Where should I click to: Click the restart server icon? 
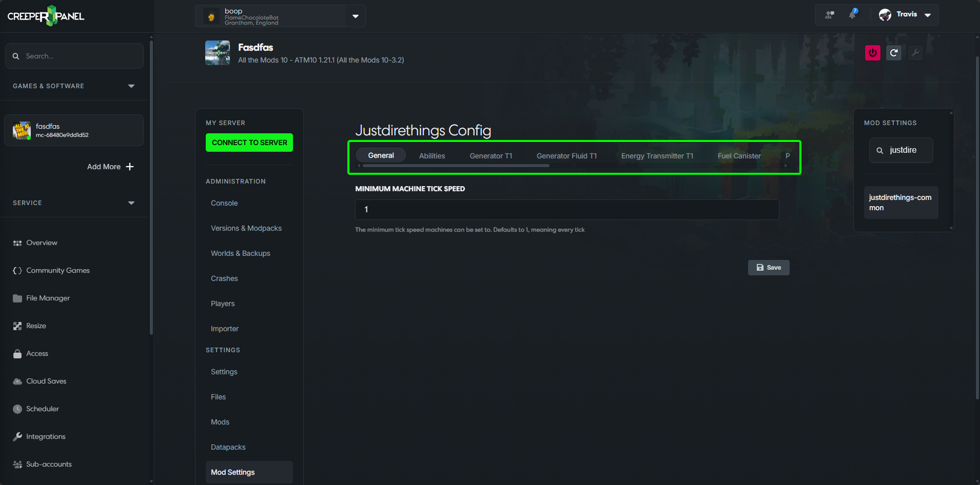(894, 53)
